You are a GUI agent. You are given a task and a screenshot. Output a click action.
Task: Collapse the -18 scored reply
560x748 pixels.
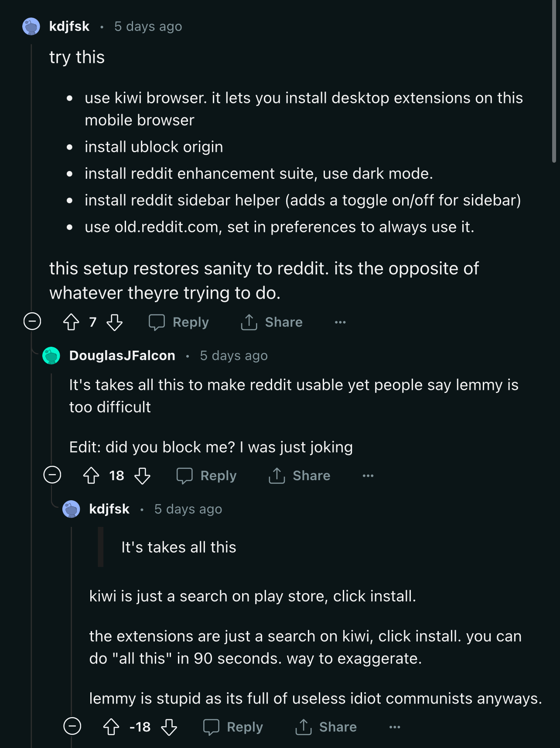[72, 726]
